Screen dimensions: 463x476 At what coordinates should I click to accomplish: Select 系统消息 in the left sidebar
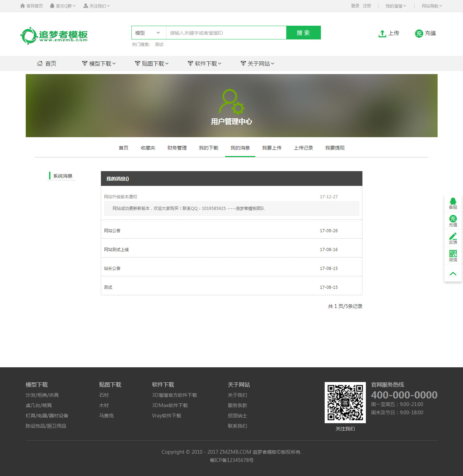pyautogui.click(x=62, y=176)
